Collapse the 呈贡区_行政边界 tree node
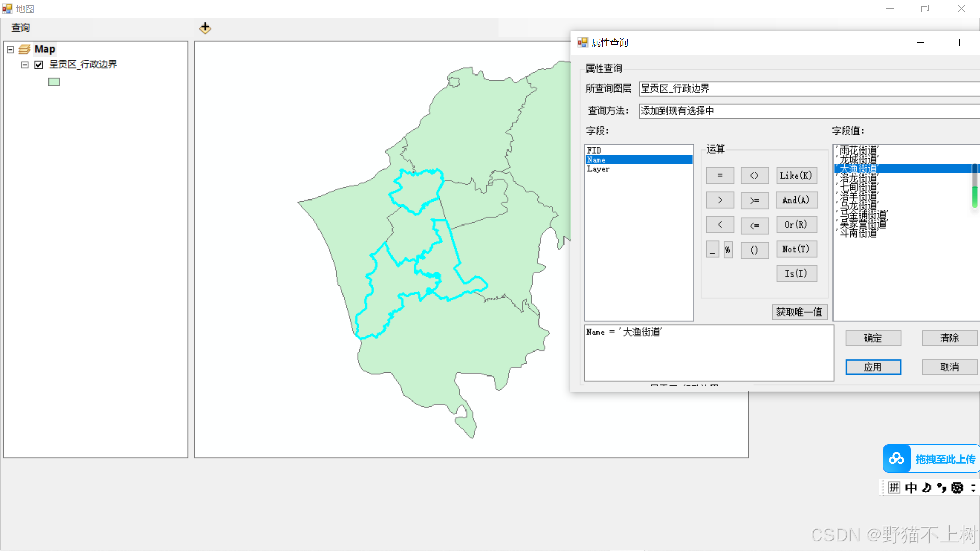Viewport: 980px width, 551px height. point(24,64)
